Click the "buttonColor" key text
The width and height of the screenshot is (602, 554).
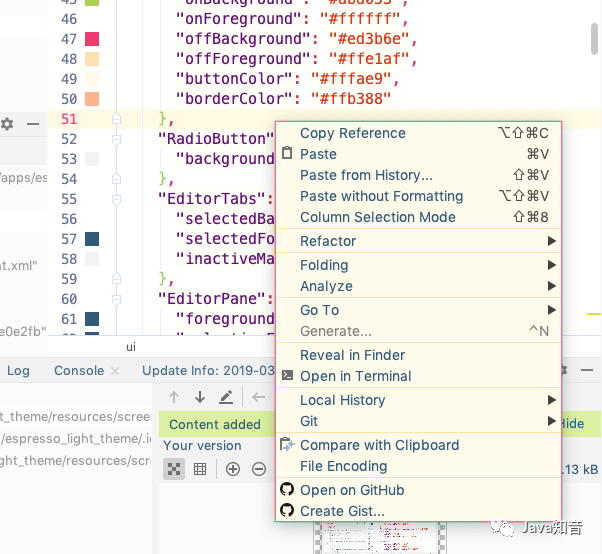[234, 79]
